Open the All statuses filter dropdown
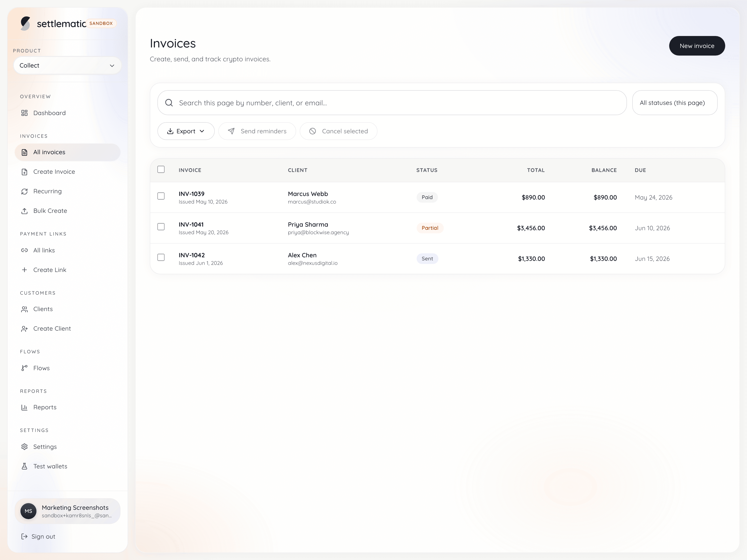 [675, 103]
